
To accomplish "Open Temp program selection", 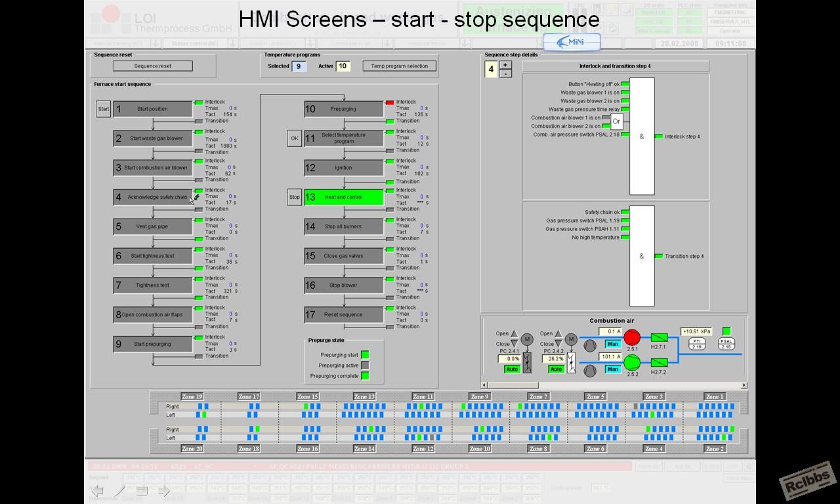I will tap(399, 66).
